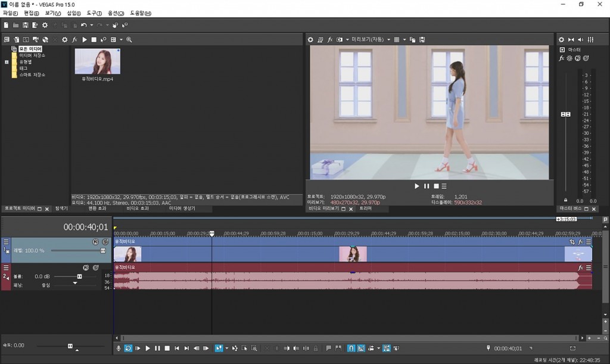This screenshot has width=610, height=364.
Task: Open Media FX in Project Media toolbar
Action: click(74, 39)
